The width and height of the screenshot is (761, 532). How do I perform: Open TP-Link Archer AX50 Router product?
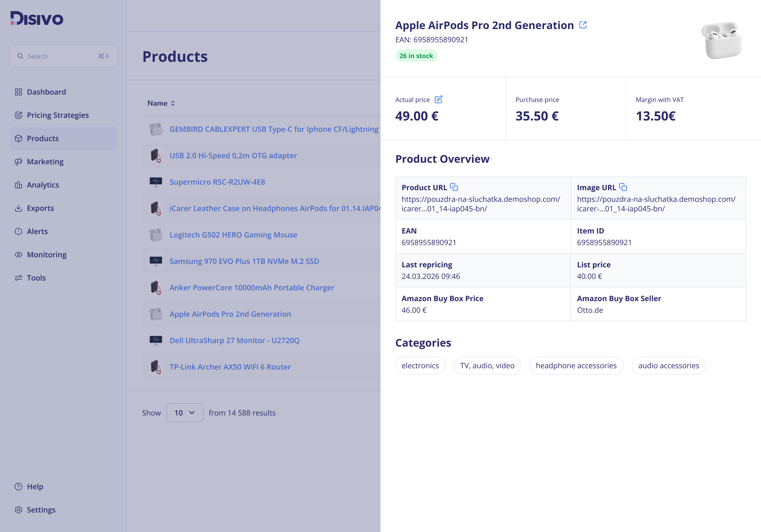coord(230,367)
